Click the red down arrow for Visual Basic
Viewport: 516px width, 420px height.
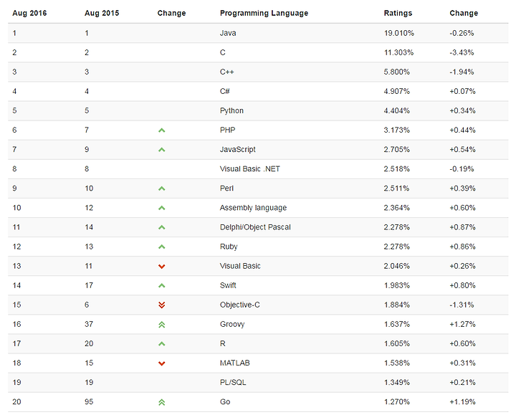[161, 267]
